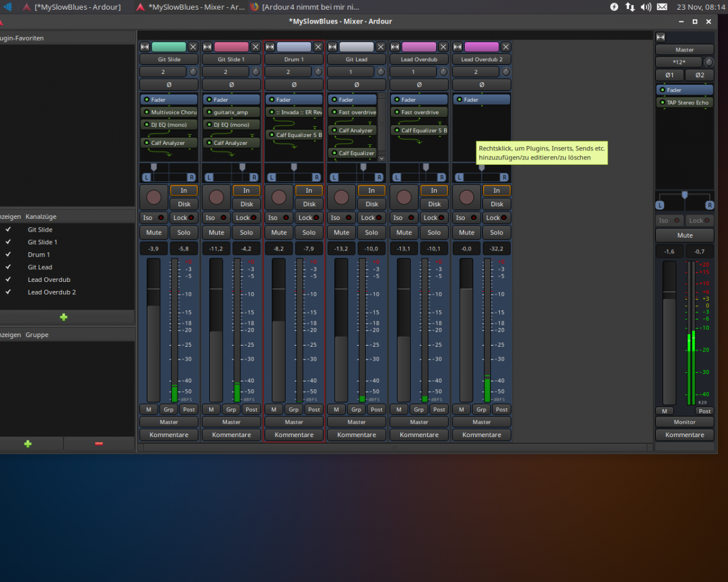728x582 pixels.
Task: Toggle visibility checkbox for Drum 1
Action: tap(8, 255)
